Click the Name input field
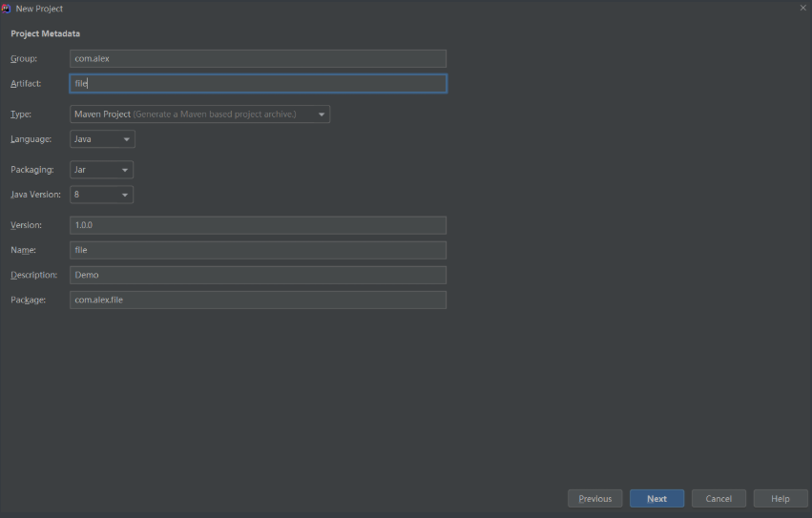 click(258, 250)
